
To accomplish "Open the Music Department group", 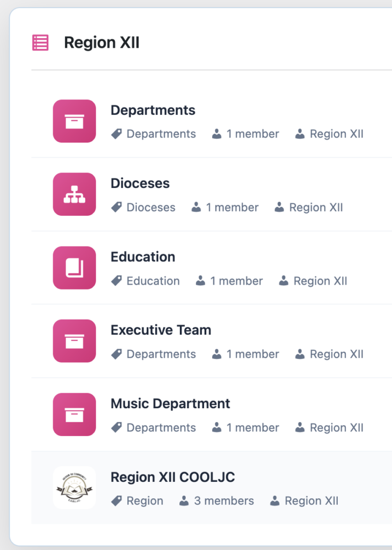I will (x=170, y=403).
